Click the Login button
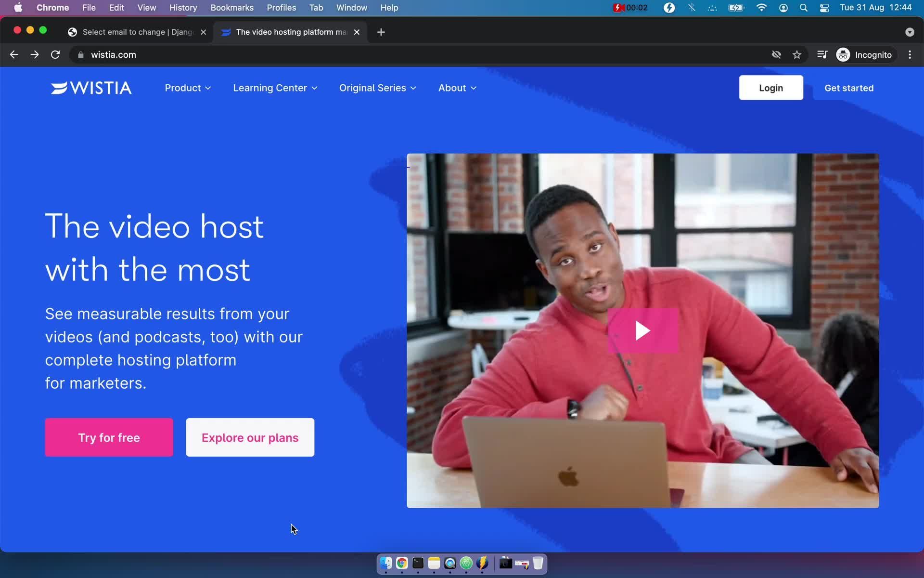924x578 pixels. click(x=770, y=88)
